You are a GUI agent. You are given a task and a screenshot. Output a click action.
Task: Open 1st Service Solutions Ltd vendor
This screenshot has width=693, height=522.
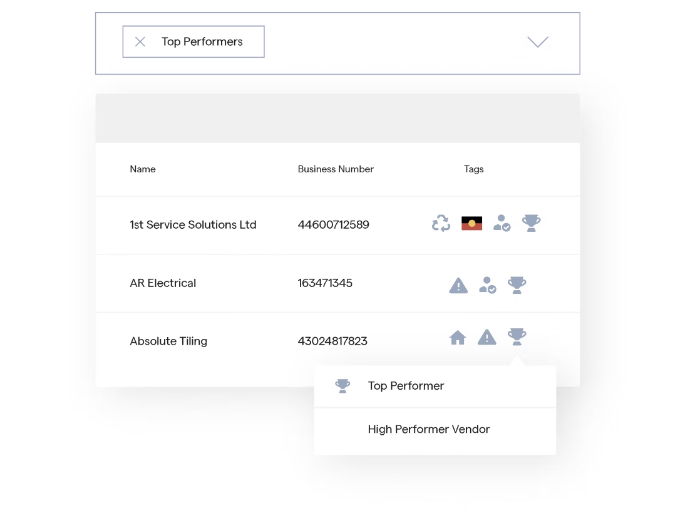coord(193,225)
